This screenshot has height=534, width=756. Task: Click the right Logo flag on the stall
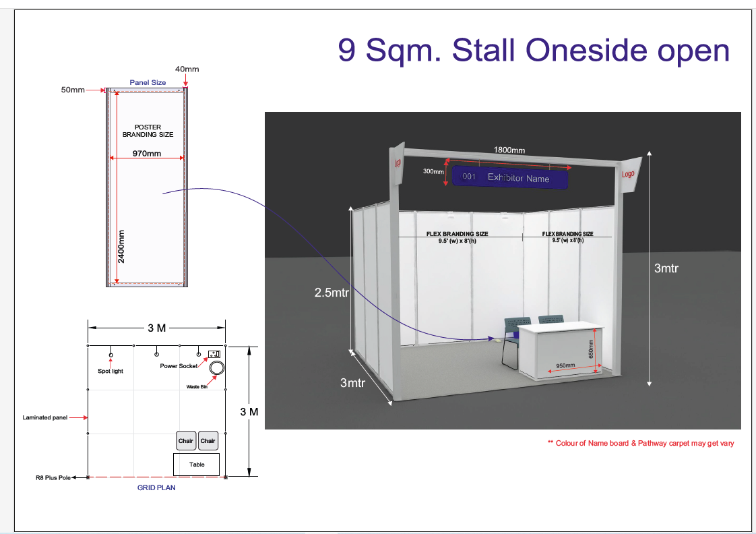pyautogui.click(x=629, y=174)
